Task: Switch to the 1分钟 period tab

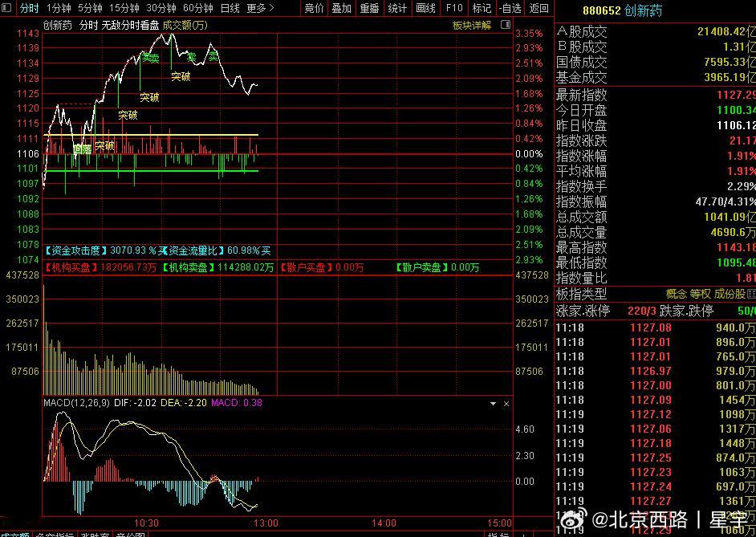Action: (59, 8)
